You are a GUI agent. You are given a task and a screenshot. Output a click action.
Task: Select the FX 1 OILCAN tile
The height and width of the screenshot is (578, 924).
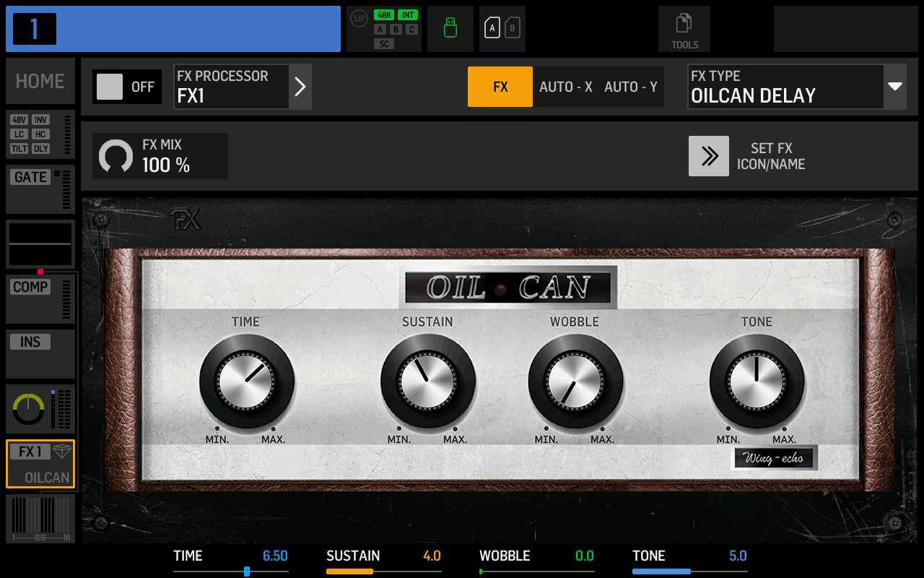[40, 464]
